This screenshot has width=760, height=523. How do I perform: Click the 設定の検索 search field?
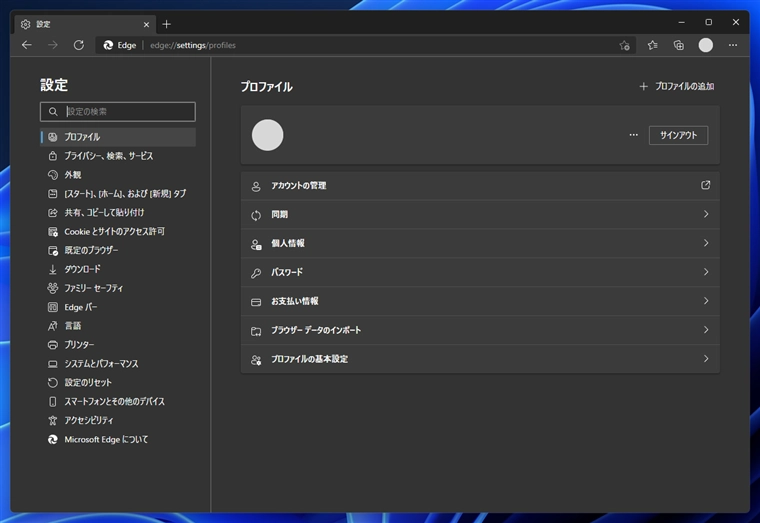126,112
